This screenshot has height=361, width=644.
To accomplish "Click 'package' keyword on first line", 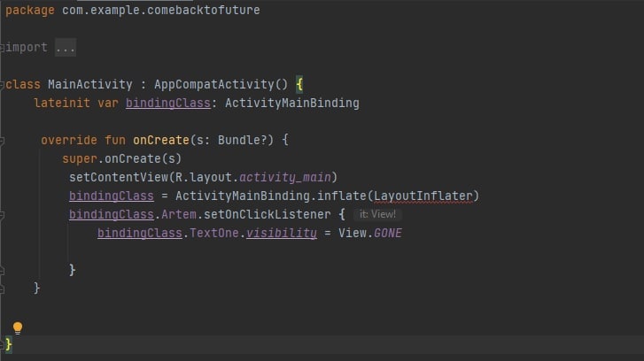I will pos(29,11).
